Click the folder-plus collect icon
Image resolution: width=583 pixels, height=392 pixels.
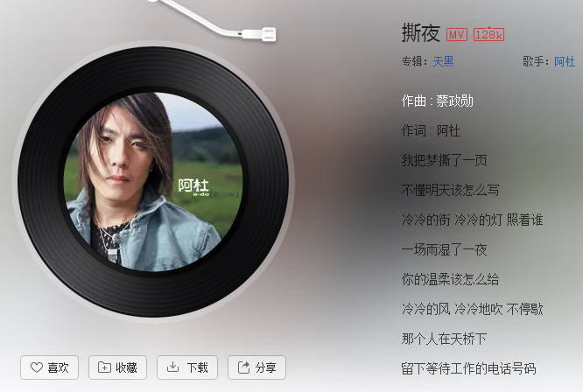[104, 367]
